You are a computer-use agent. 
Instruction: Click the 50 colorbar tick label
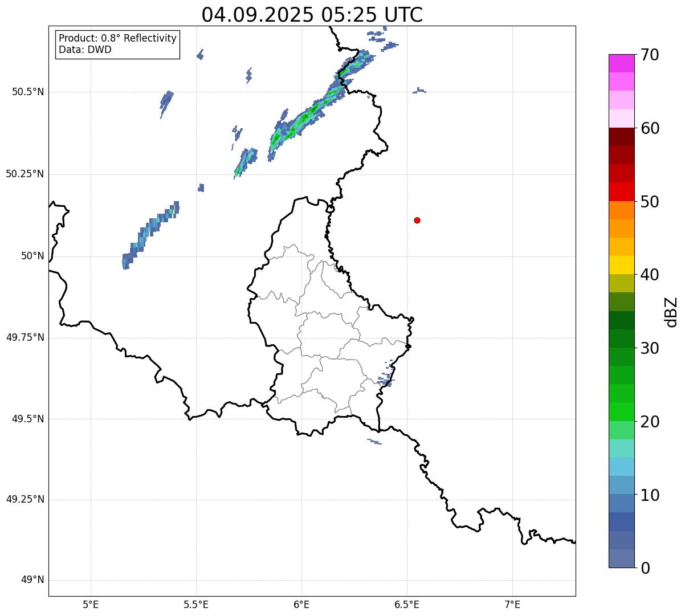point(650,202)
